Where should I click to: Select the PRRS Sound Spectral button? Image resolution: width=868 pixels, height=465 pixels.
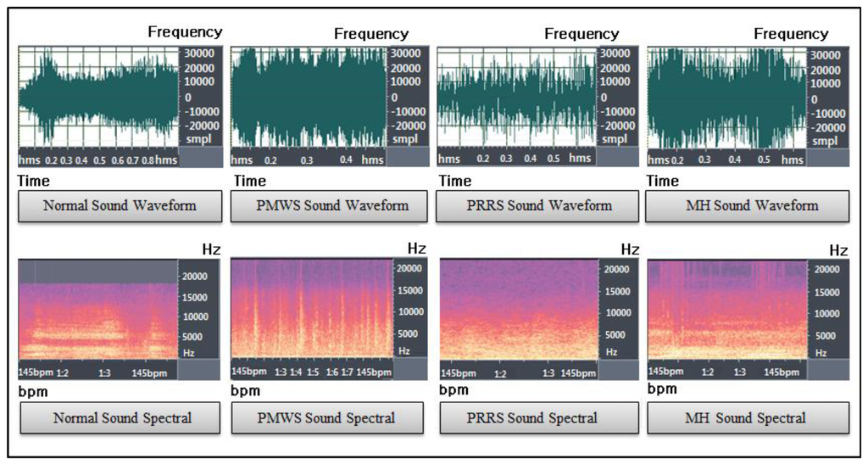point(539,417)
